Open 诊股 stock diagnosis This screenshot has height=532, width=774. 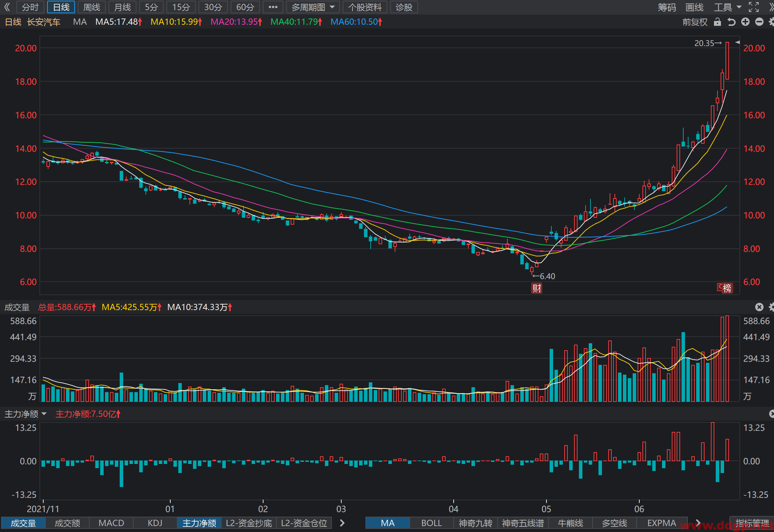tap(404, 7)
